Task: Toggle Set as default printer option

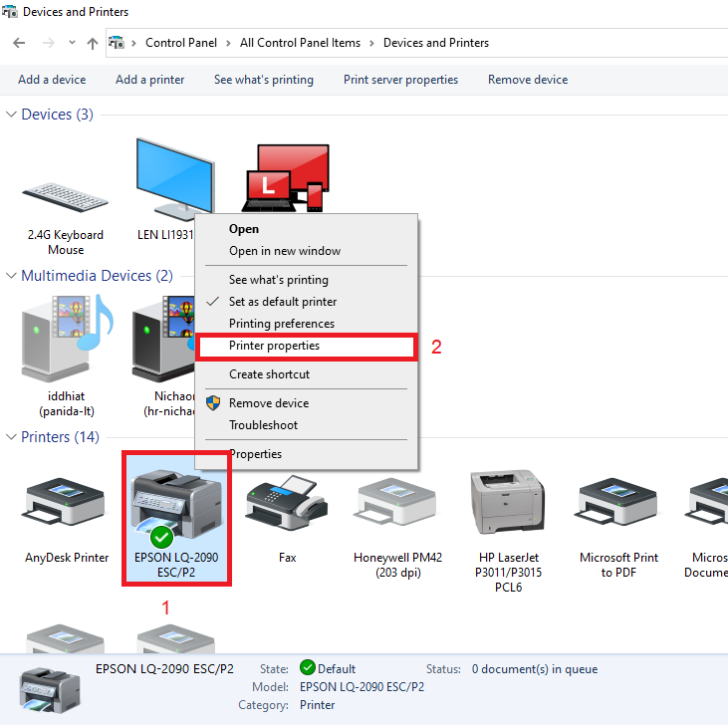Action: tap(283, 302)
